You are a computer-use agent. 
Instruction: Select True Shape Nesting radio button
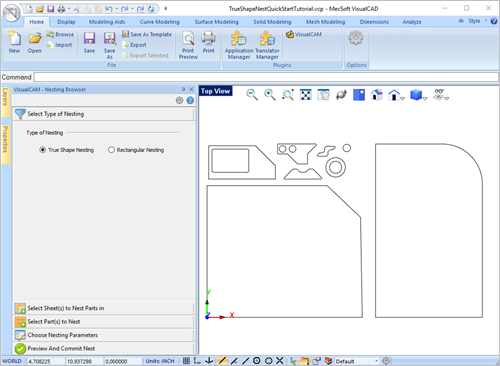pyautogui.click(x=42, y=150)
